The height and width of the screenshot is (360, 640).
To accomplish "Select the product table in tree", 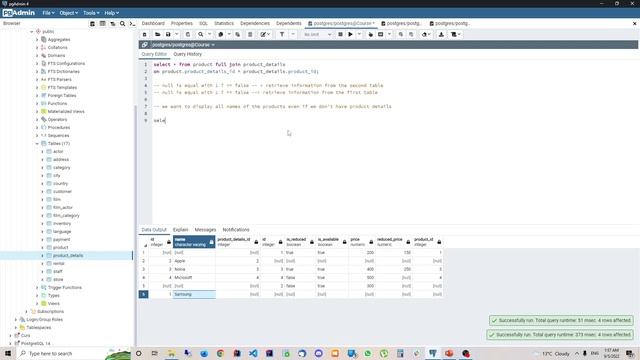I will tap(60, 247).
